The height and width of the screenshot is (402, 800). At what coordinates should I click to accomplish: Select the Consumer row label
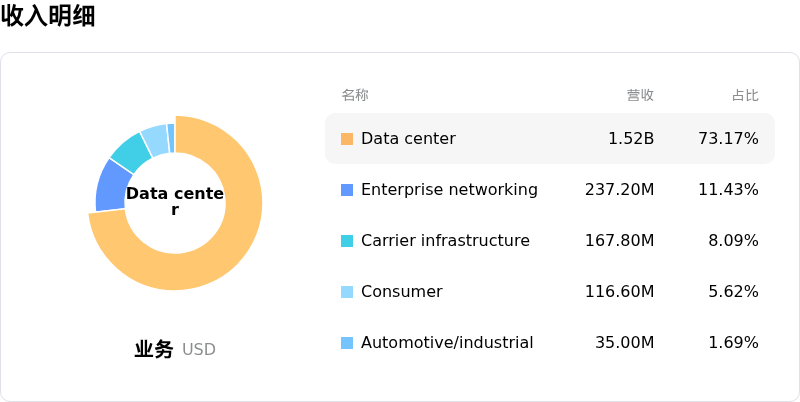tap(401, 292)
